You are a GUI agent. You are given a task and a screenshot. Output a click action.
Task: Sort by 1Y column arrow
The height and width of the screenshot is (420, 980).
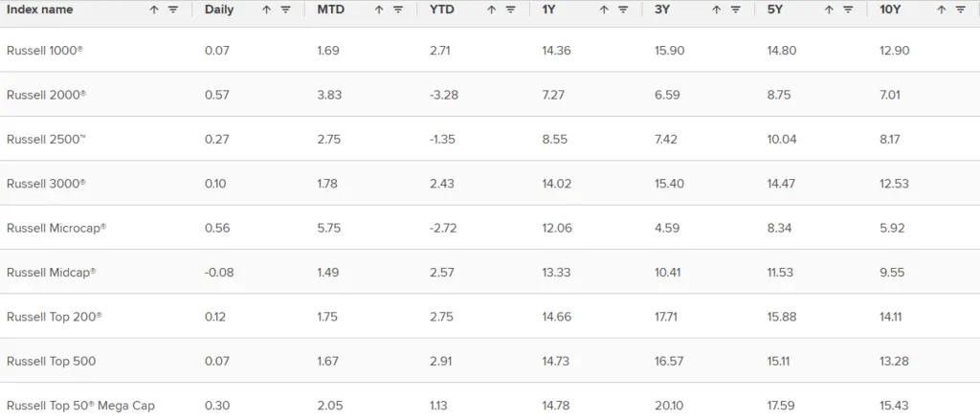click(605, 10)
